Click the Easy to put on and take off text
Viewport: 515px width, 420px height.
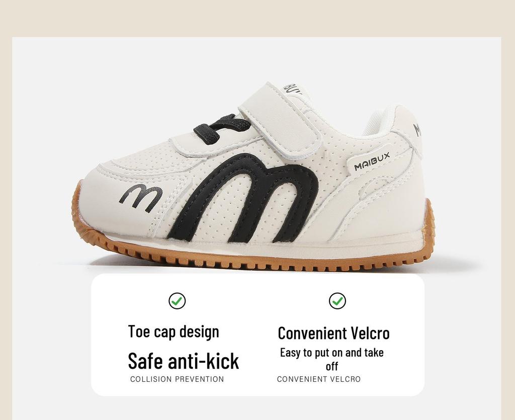[x=332, y=359]
